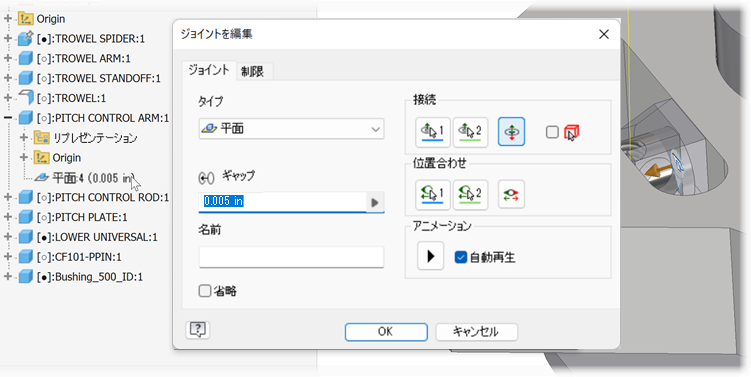Enable the 省略 checkbox

[205, 291]
